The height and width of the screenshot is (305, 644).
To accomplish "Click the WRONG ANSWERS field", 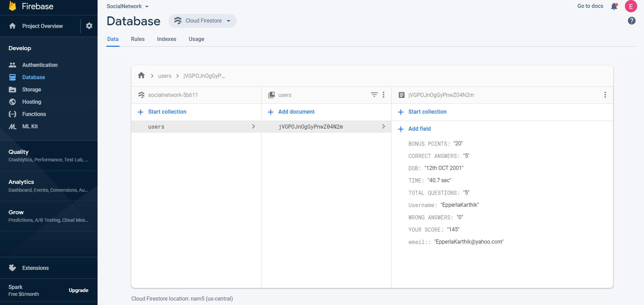I will tap(436, 217).
